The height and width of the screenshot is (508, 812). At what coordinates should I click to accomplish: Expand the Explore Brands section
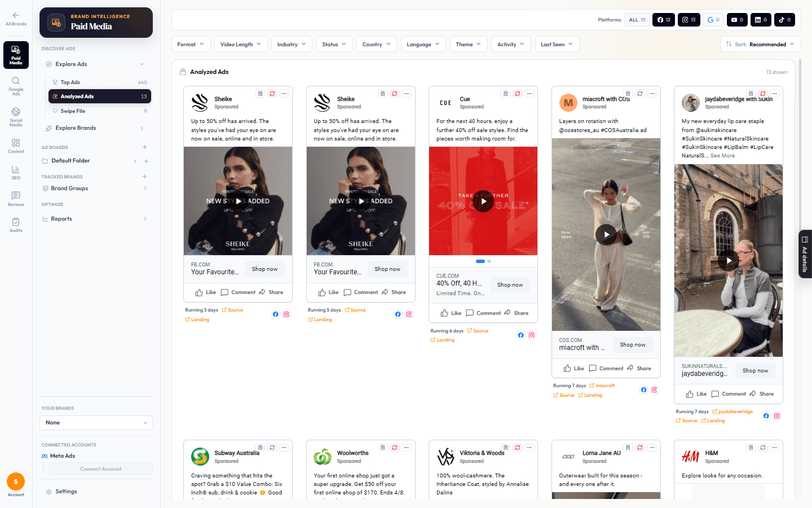[96, 128]
